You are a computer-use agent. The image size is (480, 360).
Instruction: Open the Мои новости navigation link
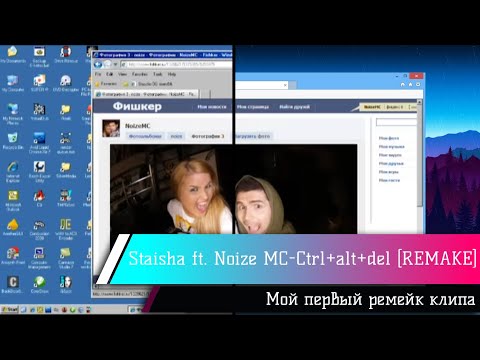212,107
